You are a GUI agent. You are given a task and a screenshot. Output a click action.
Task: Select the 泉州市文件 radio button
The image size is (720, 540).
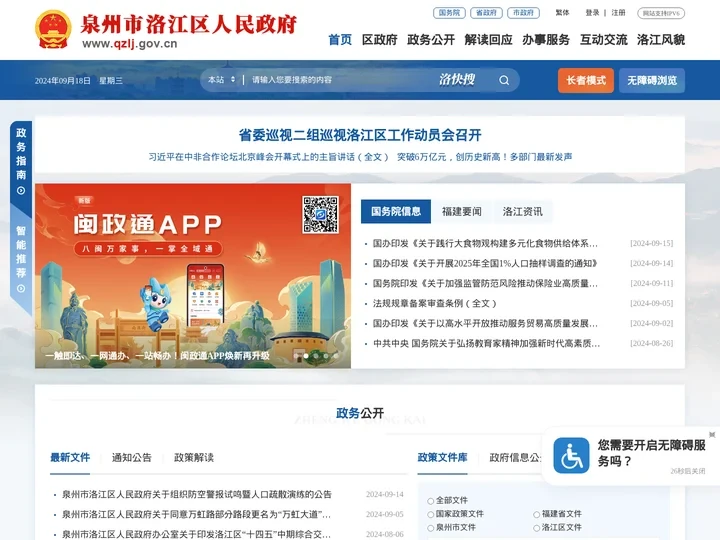tap(430, 528)
